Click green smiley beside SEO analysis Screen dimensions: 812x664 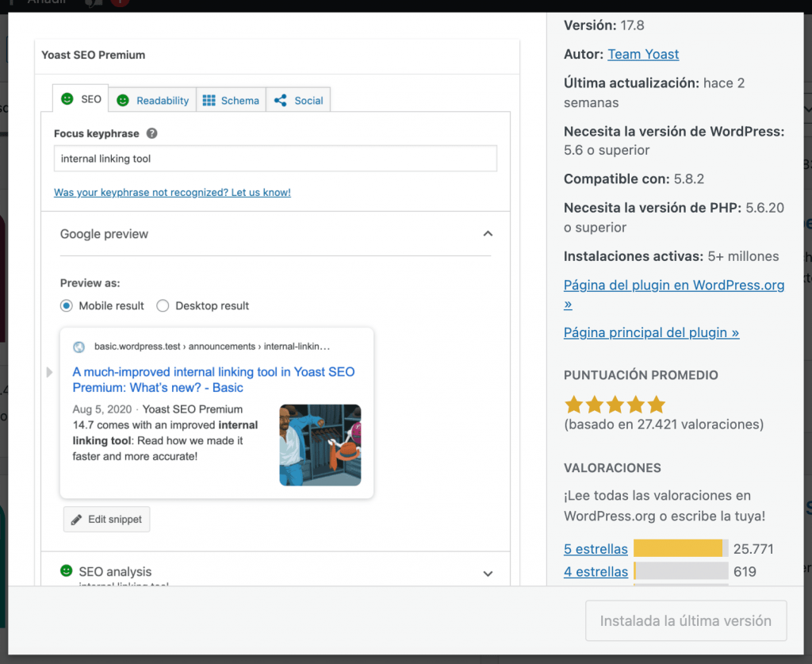pyautogui.click(x=67, y=570)
